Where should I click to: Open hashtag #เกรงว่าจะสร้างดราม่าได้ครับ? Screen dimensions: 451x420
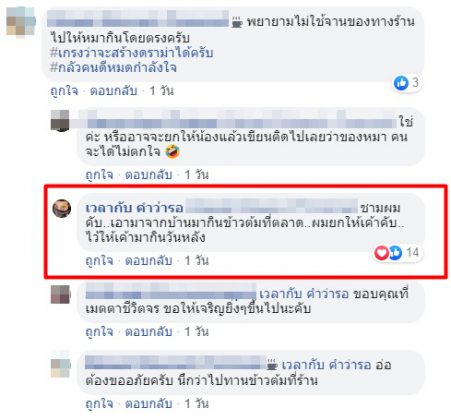pyautogui.click(x=131, y=53)
